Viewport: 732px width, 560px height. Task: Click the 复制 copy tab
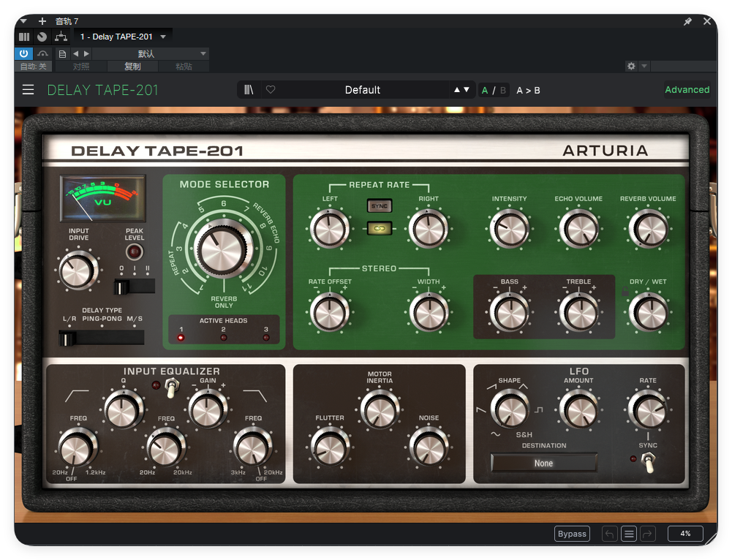(x=132, y=67)
